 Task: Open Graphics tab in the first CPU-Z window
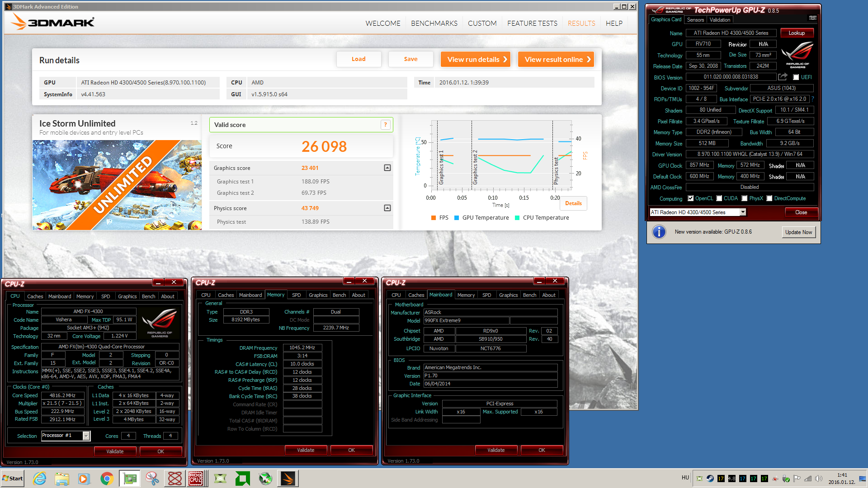point(127,296)
